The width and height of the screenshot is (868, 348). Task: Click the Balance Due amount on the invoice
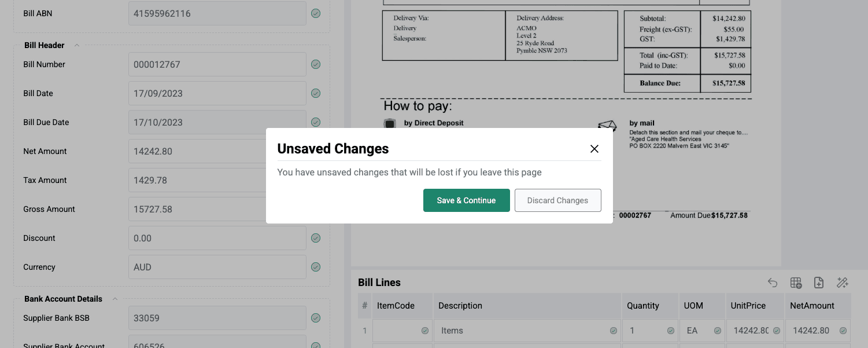point(729,83)
